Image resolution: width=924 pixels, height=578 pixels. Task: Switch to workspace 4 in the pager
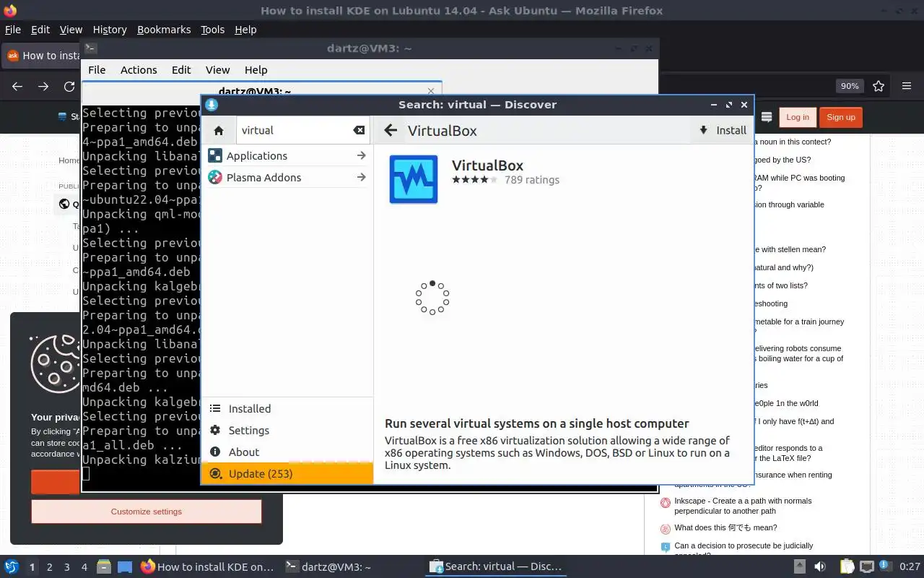(84, 567)
